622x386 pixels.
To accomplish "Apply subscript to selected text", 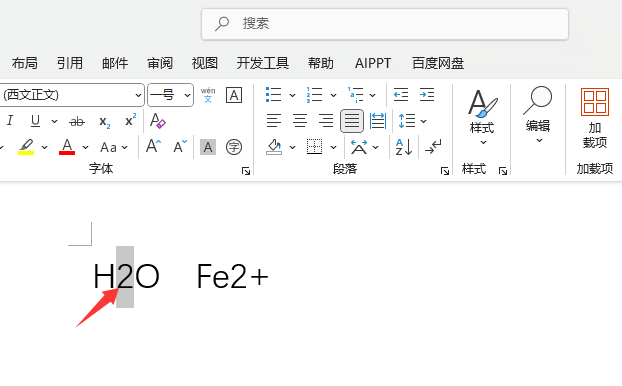I will (x=104, y=121).
